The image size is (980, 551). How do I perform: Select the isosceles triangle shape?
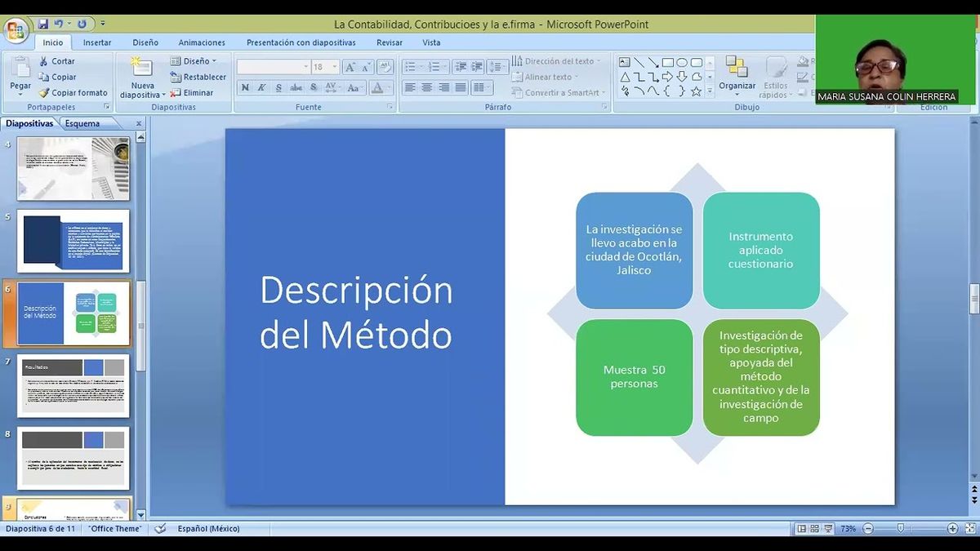click(x=625, y=77)
